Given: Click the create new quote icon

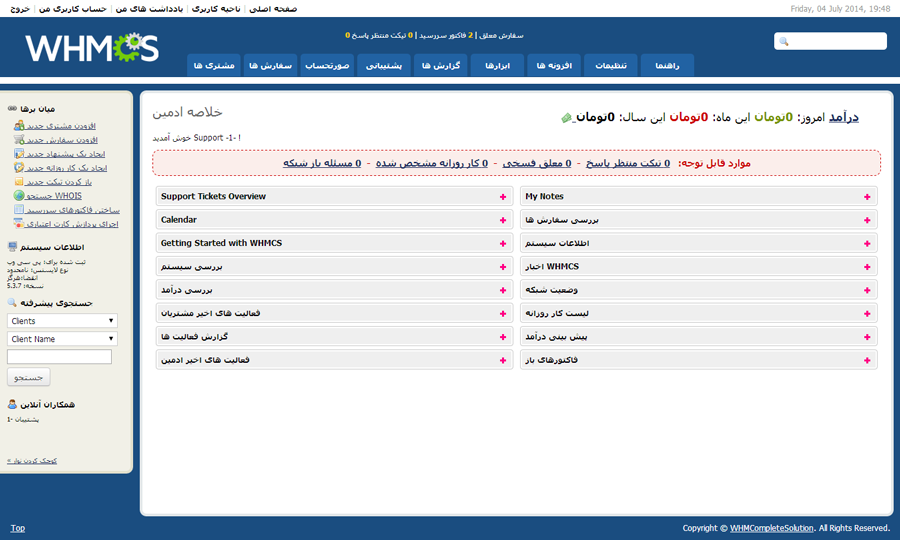Looking at the screenshot, I should click(x=20, y=154).
